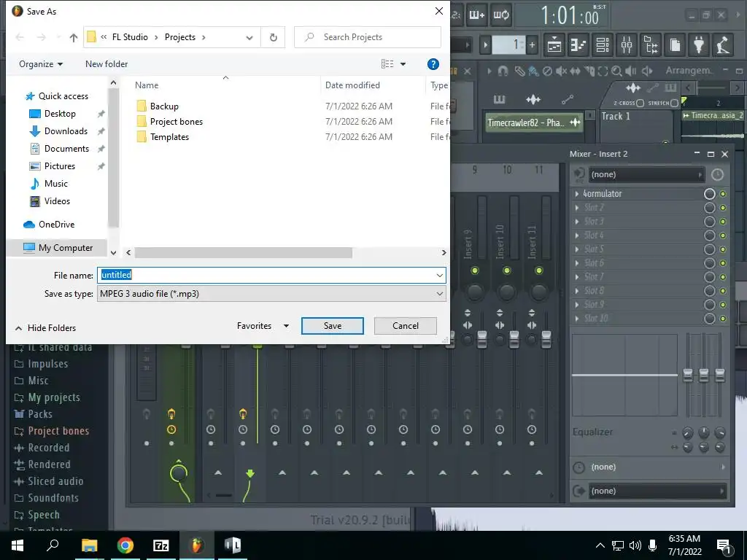The width and height of the screenshot is (747, 560).
Task: Click the tempo tapper pedal icon
Action: click(x=723, y=45)
